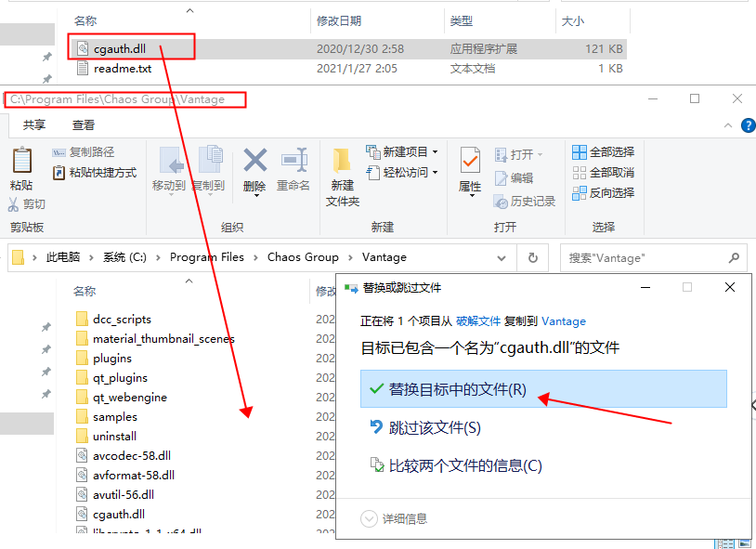Click New folder (新建文件夹) icon

(x=342, y=161)
